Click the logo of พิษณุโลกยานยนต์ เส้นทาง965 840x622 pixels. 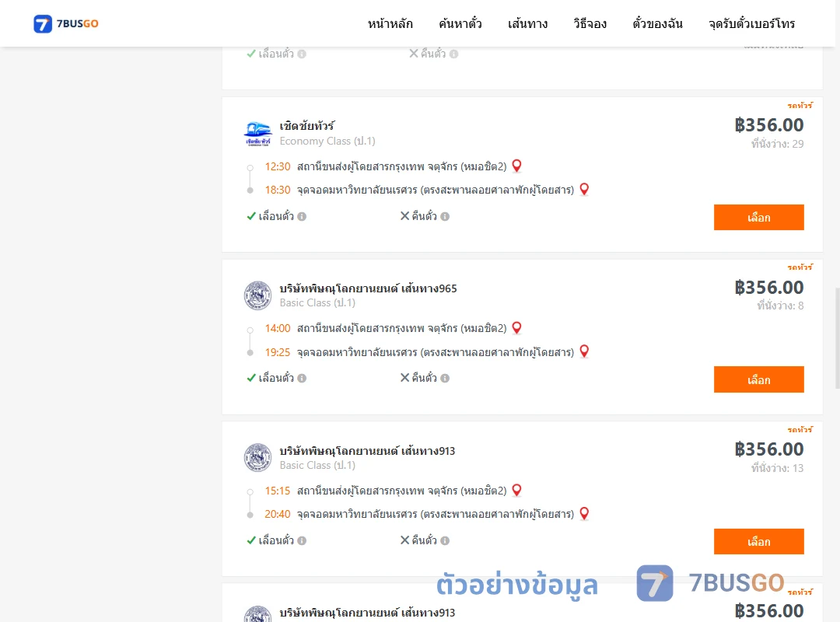tap(257, 295)
